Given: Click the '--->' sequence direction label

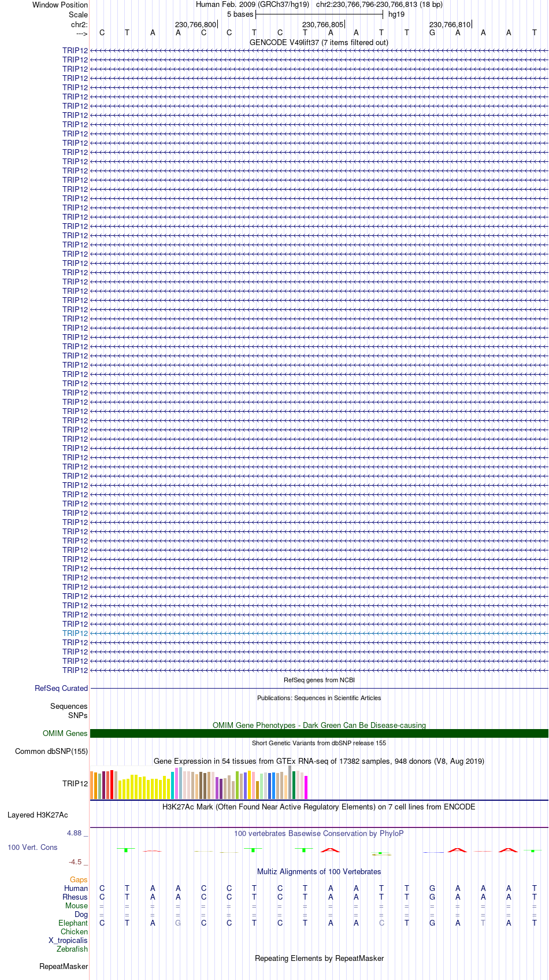Looking at the screenshot, I should click(x=81, y=34).
